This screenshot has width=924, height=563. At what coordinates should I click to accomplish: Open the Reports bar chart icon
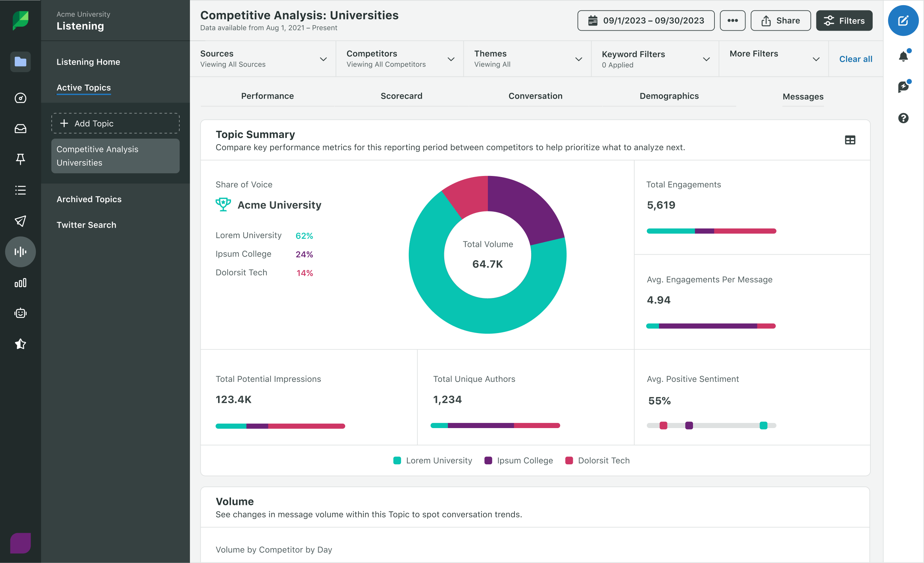point(20,283)
